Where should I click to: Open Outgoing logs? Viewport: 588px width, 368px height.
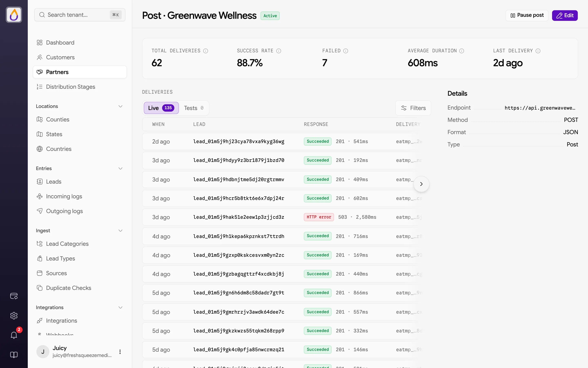[80, 211]
